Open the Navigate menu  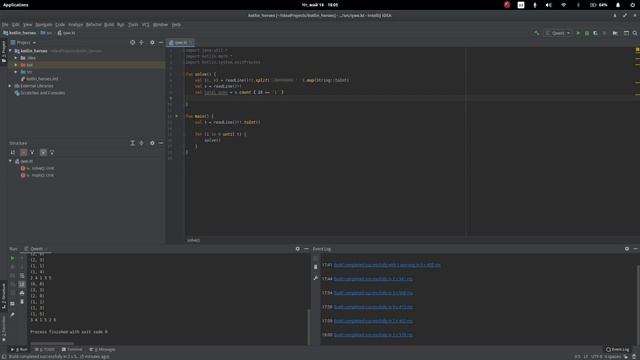[44, 24]
